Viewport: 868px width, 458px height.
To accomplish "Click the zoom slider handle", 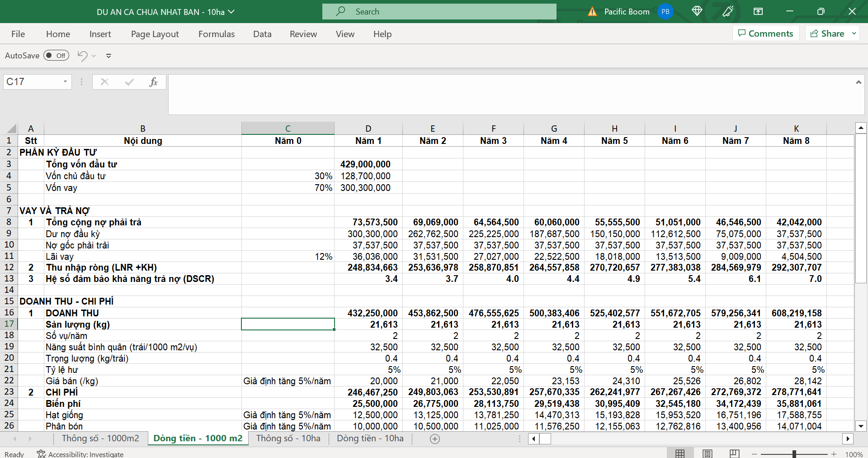I will [794, 454].
